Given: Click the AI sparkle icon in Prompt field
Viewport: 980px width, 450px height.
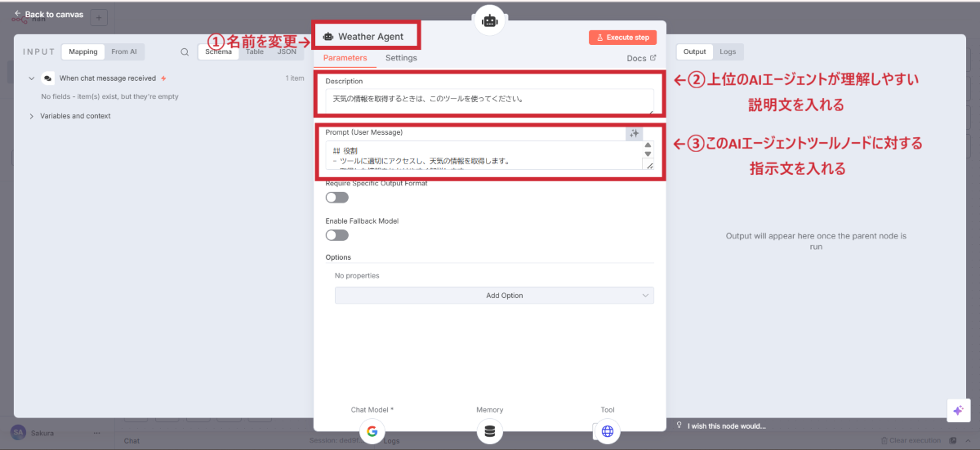Looking at the screenshot, I should 635,133.
